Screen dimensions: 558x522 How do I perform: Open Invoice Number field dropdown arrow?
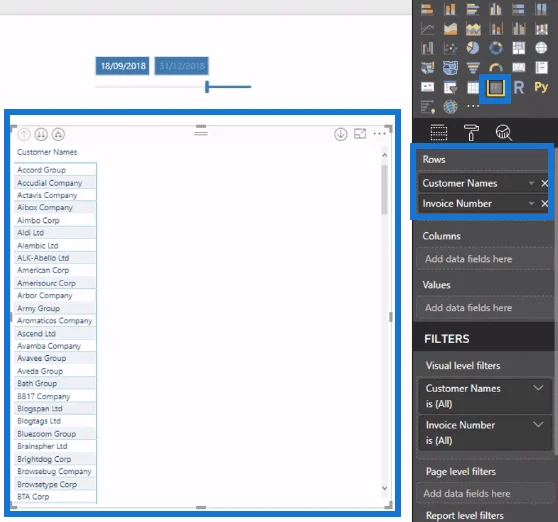click(x=531, y=204)
